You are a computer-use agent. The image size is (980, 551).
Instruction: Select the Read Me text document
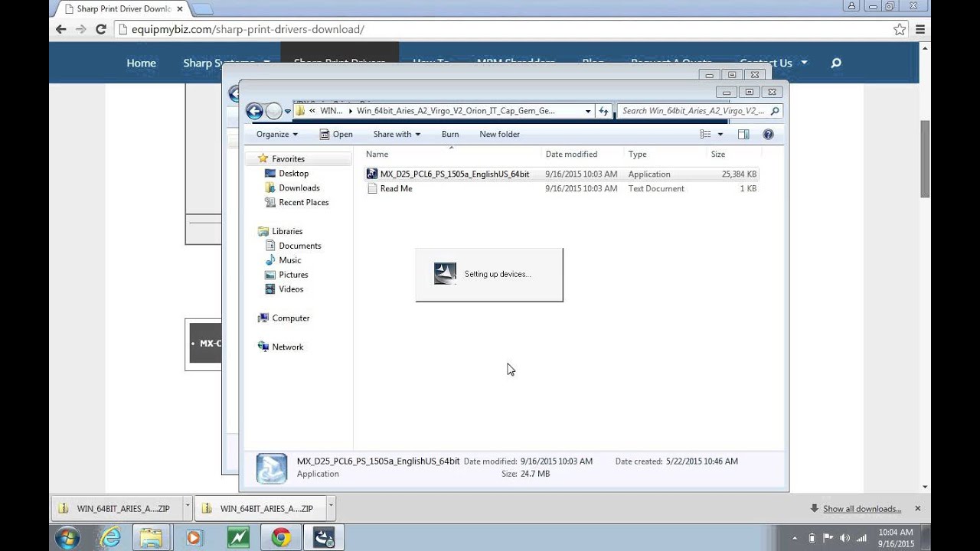tap(562, 188)
